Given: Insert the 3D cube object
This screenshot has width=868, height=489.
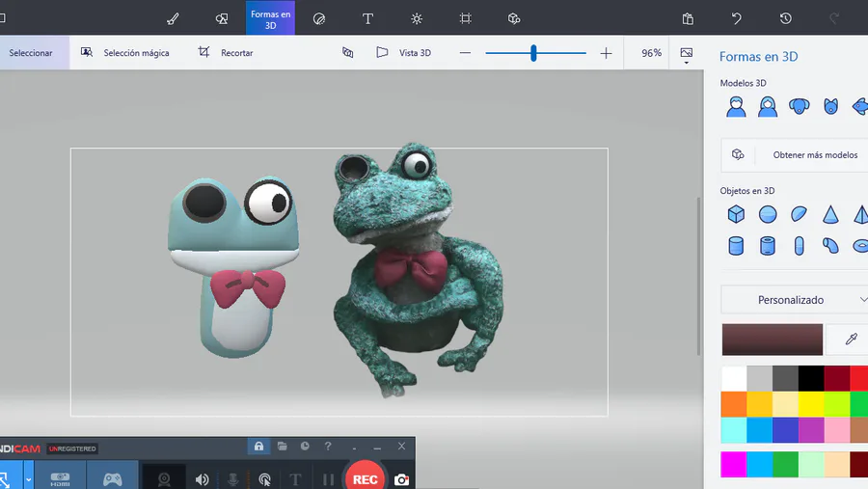Looking at the screenshot, I should tap(736, 214).
